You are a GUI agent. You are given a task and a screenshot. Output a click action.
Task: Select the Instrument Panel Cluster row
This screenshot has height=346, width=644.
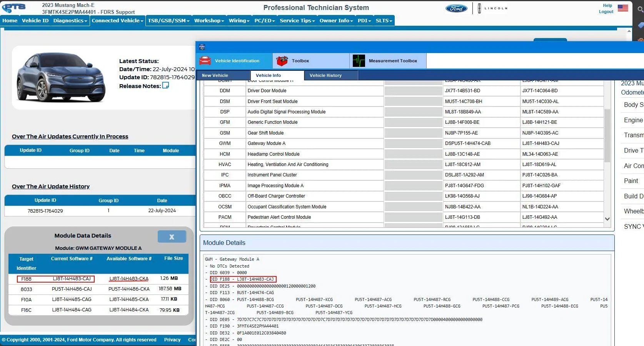404,175
